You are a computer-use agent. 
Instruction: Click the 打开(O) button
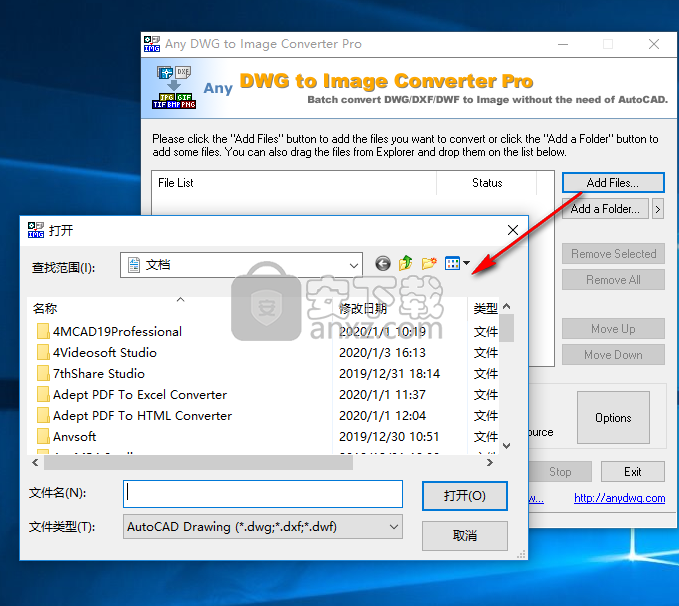465,496
